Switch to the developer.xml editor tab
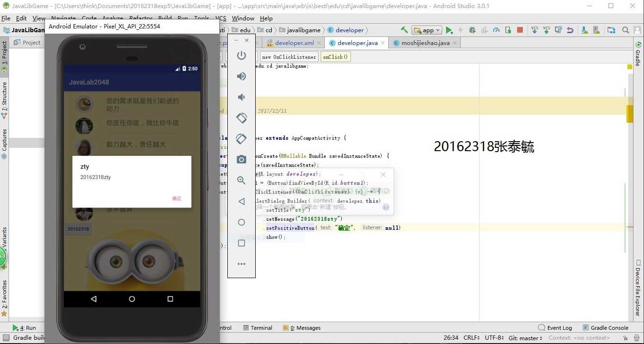The image size is (644, 344). 295,43
